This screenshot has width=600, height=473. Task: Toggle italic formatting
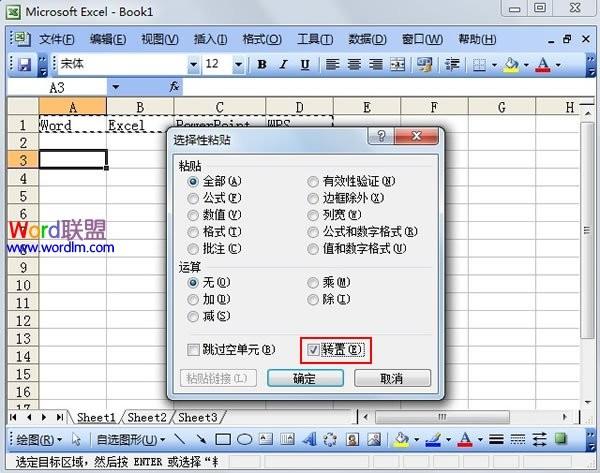283,64
